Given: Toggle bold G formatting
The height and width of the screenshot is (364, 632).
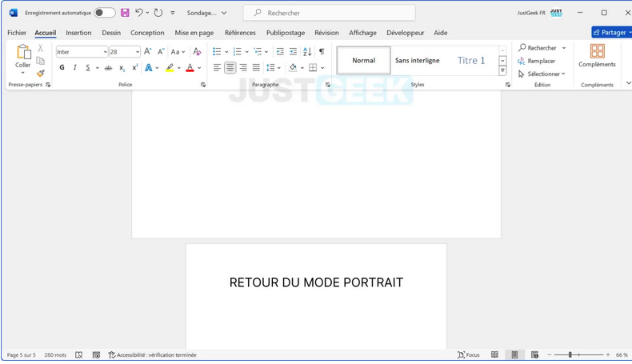Looking at the screenshot, I should (62, 68).
